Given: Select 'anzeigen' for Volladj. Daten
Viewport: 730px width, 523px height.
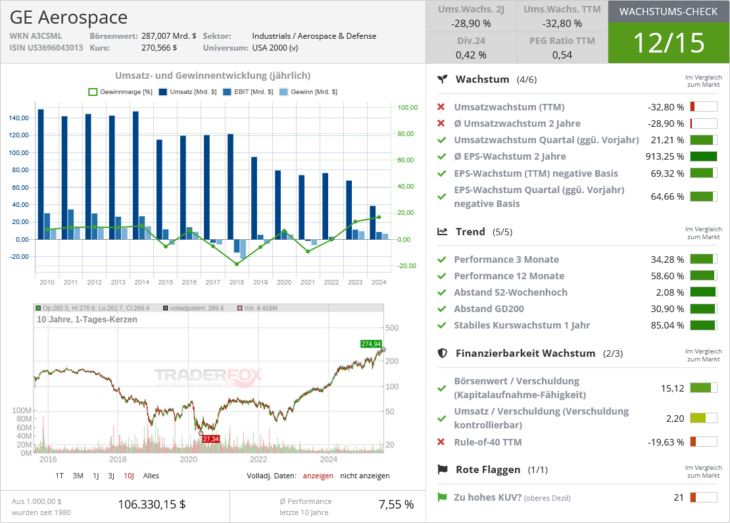Looking at the screenshot, I should 318,476.
